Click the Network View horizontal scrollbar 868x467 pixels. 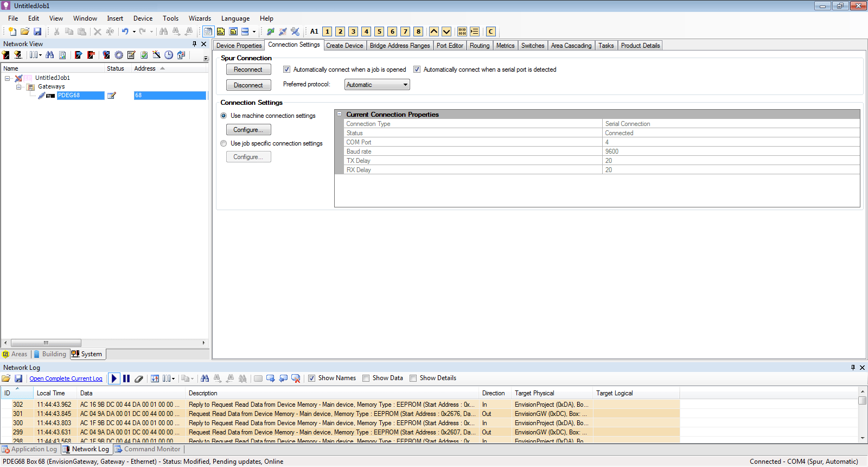[x=46, y=343]
